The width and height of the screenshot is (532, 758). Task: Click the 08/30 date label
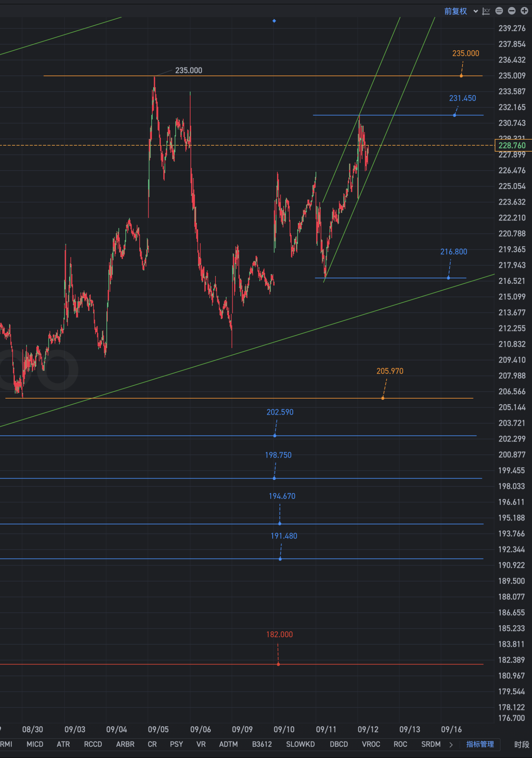(33, 729)
